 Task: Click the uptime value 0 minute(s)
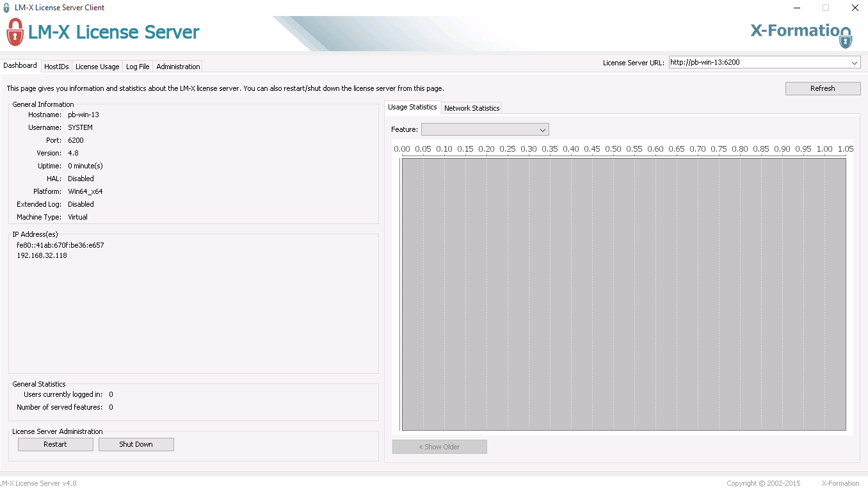coord(85,166)
